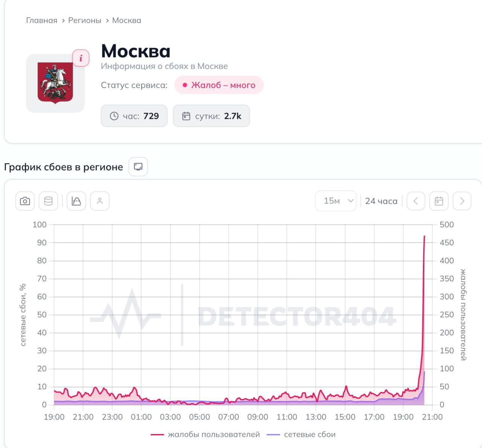Image resolution: width=482 pixels, height=448 pixels.
Task: Go to previous period with left arrow
Action: pyautogui.click(x=416, y=201)
